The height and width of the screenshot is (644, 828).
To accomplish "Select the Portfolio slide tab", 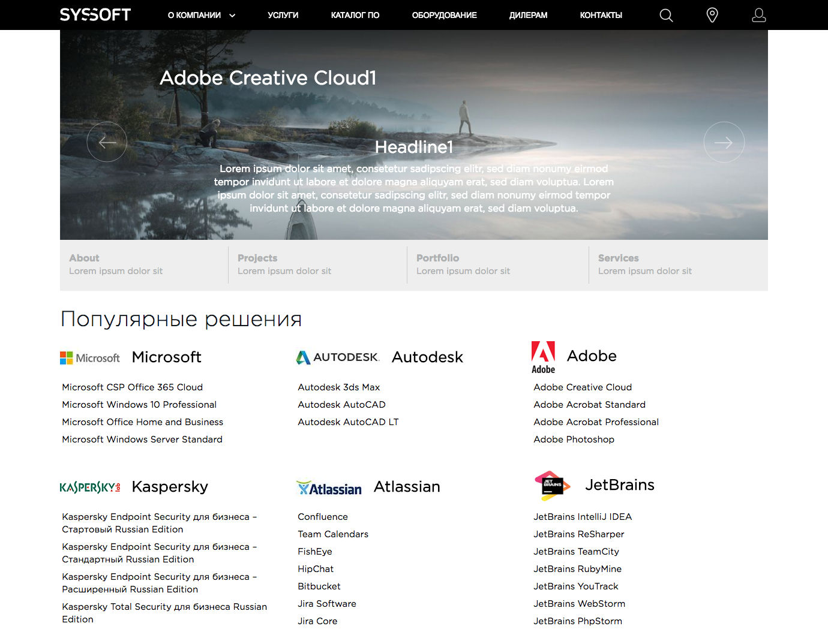I will pos(497,264).
